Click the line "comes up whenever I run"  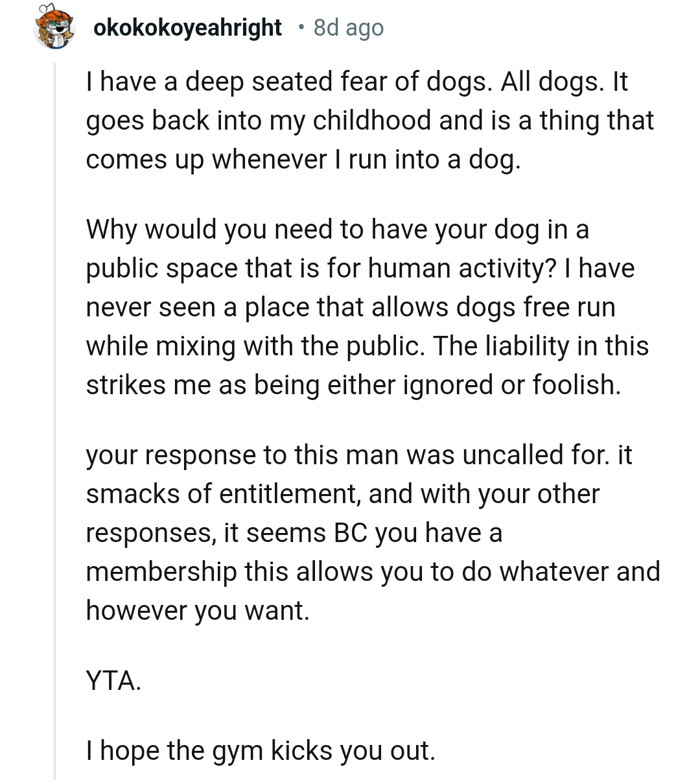pyautogui.click(x=303, y=160)
